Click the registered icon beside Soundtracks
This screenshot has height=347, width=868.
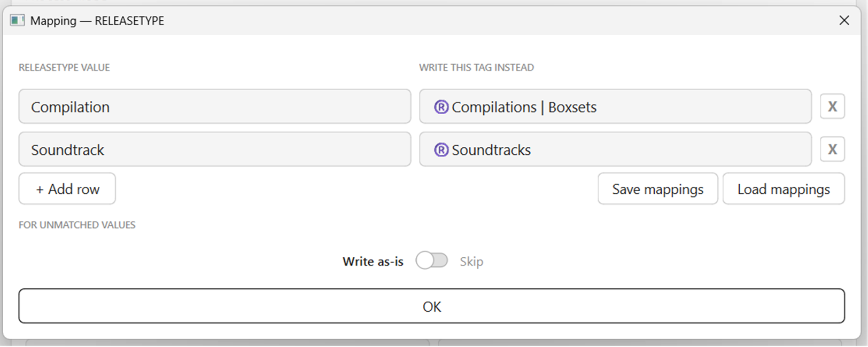(441, 150)
